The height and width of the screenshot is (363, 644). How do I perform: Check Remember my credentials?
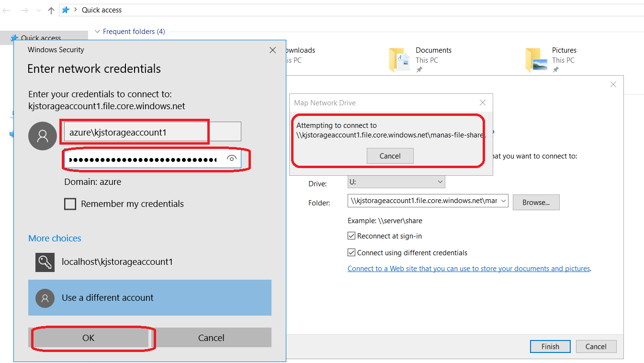click(x=70, y=204)
